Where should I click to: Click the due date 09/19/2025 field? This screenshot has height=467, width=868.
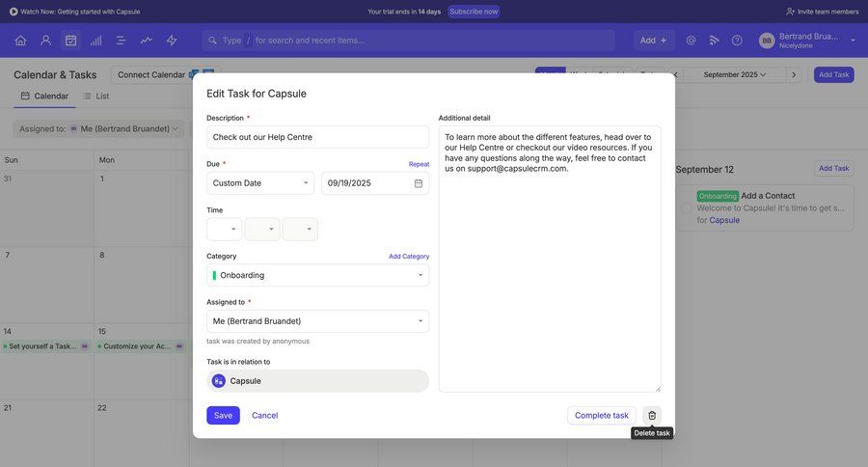pyautogui.click(x=375, y=183)
